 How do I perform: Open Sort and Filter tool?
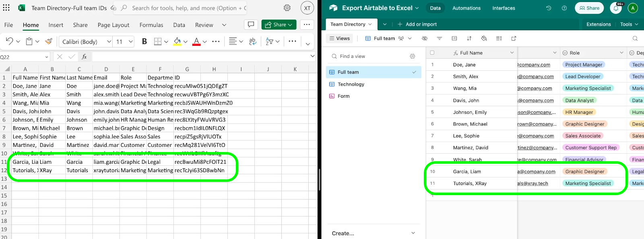point(269,41)
